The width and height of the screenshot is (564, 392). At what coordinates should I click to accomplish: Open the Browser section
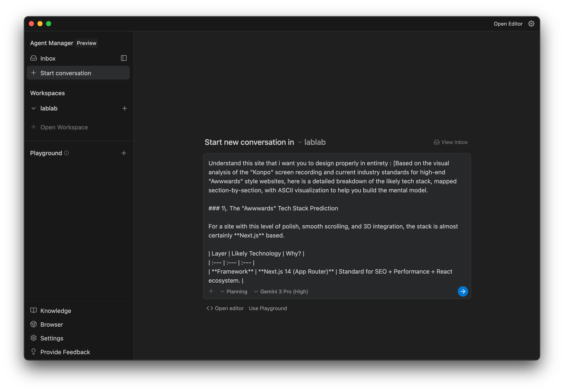coord(52,325)
